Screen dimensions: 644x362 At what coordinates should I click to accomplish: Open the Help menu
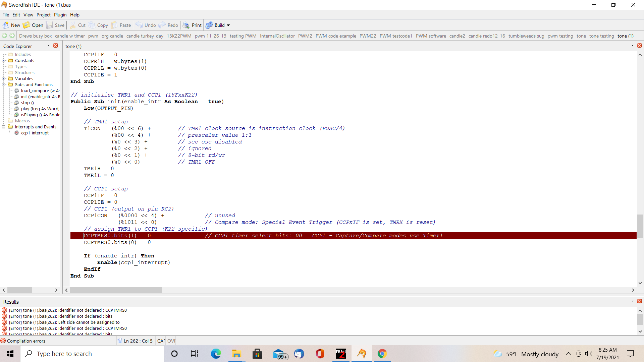point(75,15)
